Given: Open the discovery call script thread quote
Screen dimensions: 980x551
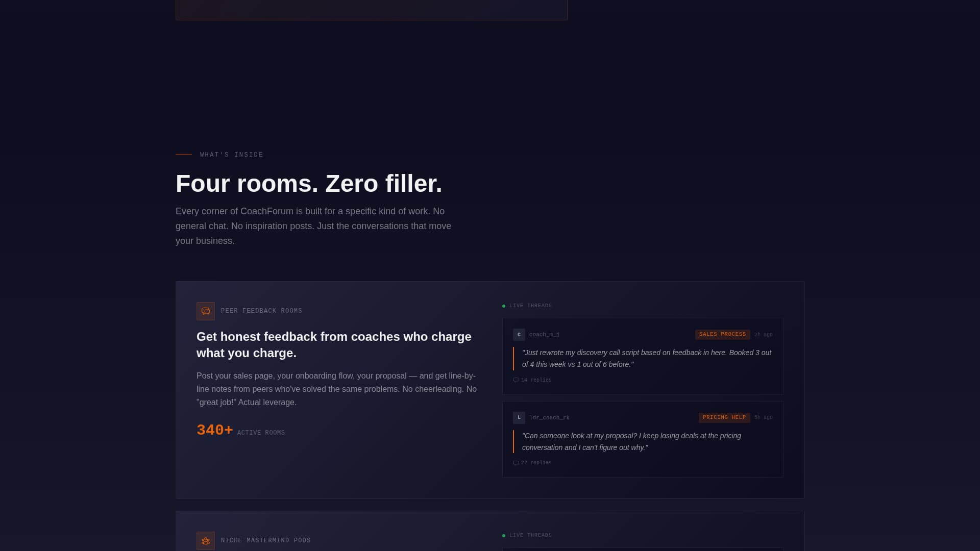Looking at the screenshot, I should tap(647, 359).
